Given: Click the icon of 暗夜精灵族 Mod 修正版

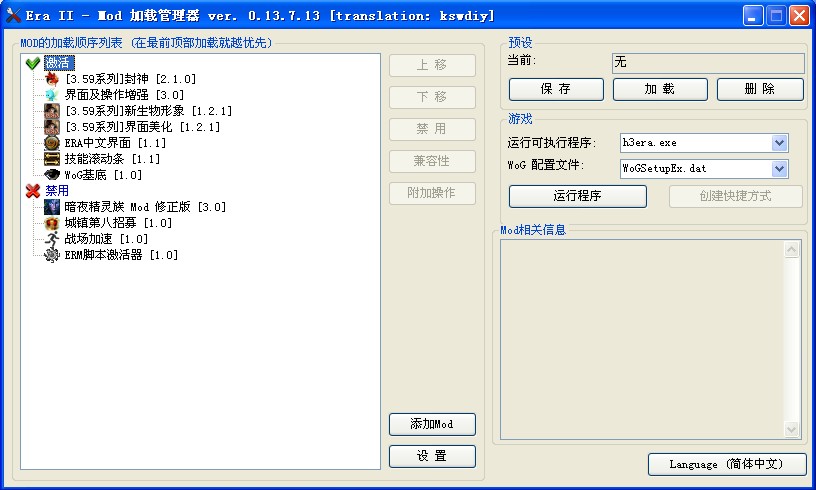Looking at the screenshot, I should point(52,207).
